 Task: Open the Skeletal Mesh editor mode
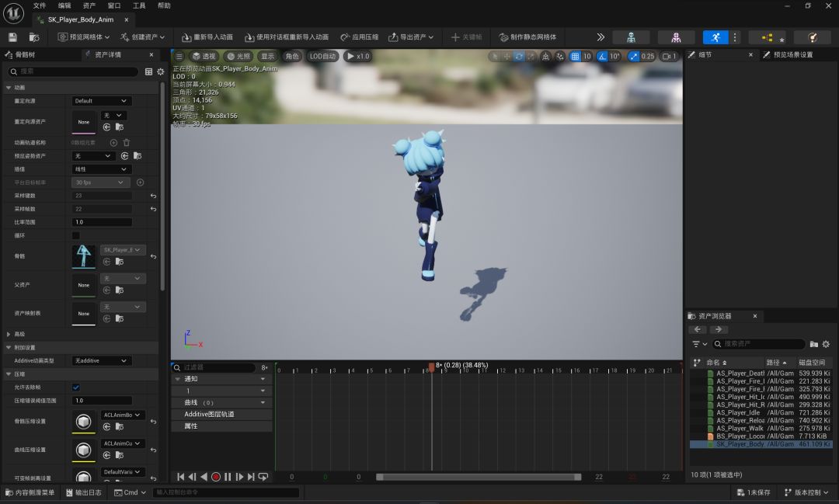click(676, 37)
